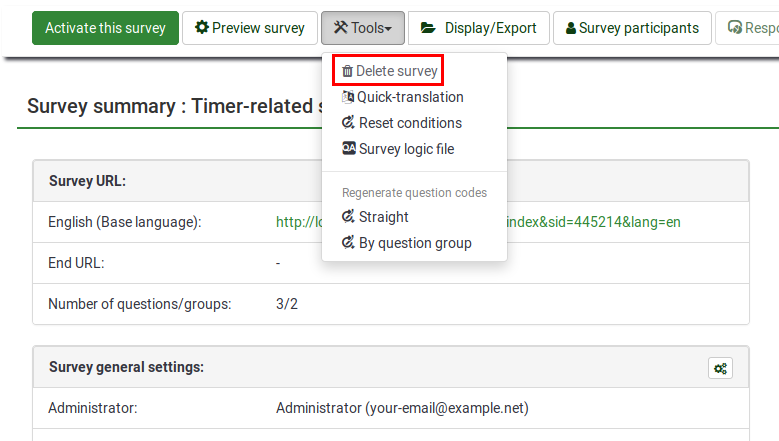Regenerate question codes Straight
The height and width of the screenshot is (441, 779).
coord(383,217)
